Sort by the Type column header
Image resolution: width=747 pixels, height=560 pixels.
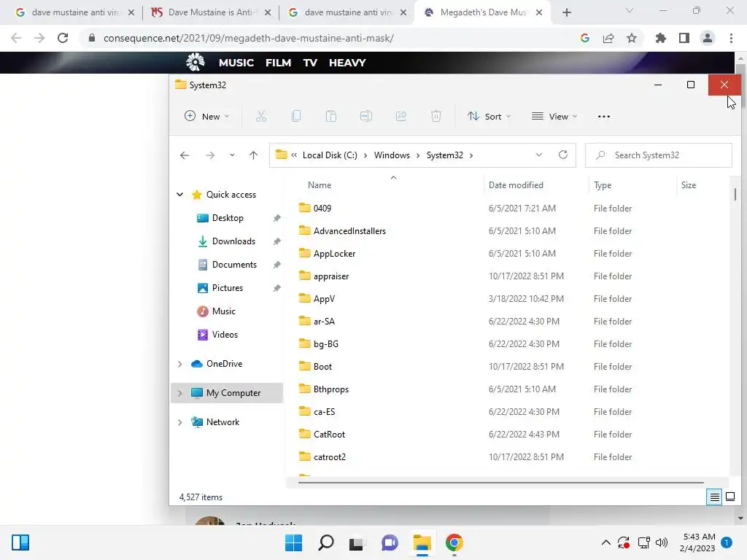[x=603, y=185]
